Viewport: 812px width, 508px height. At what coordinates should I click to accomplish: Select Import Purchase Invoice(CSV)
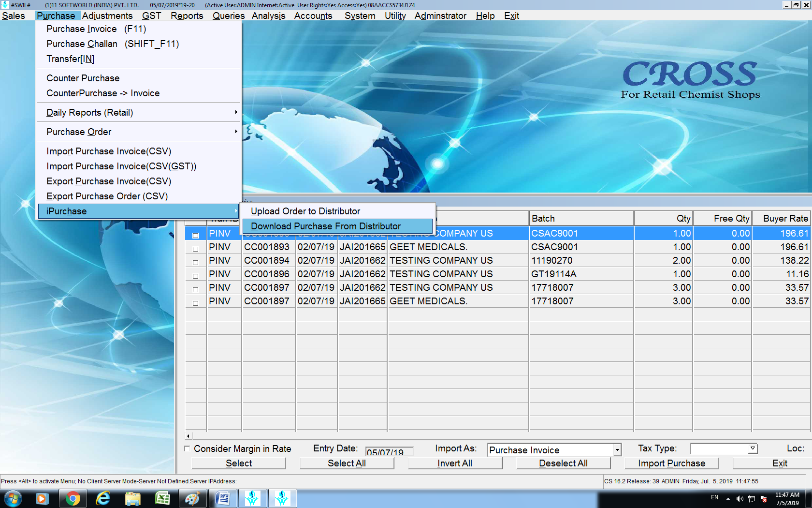[x=139, y=151]
